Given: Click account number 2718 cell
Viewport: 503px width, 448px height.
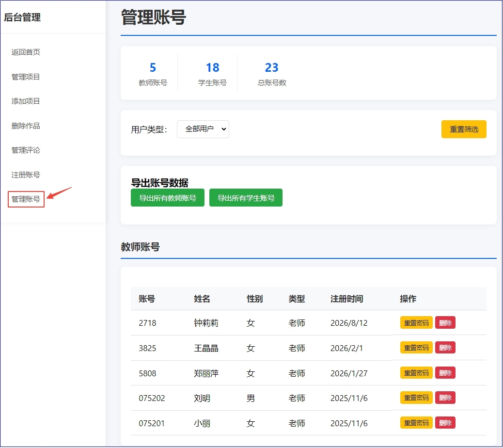Looking at the screenshot, I should (148, 323).
